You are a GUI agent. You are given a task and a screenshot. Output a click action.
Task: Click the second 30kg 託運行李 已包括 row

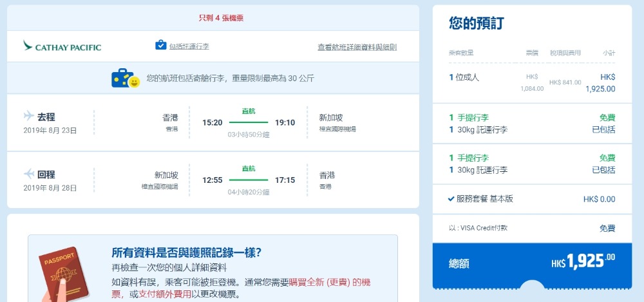[532, 170]
